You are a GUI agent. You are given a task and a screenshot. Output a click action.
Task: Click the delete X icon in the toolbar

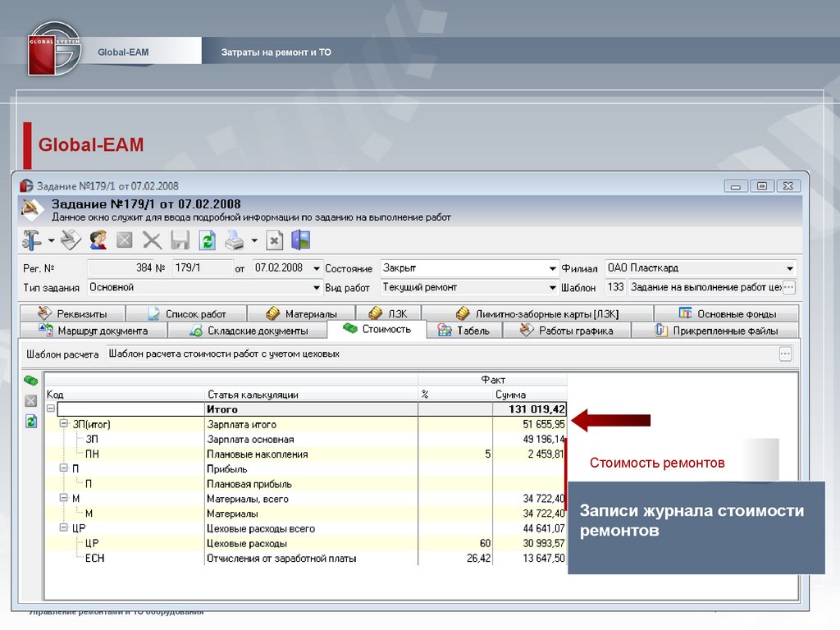click(x=153, y=240)
